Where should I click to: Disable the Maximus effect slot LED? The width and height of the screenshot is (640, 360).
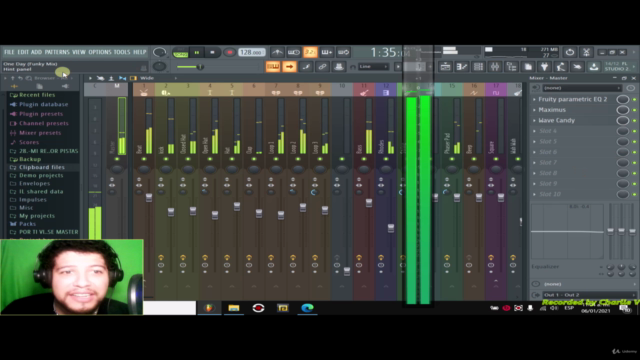pyautogui.click(x=634, y=110)
